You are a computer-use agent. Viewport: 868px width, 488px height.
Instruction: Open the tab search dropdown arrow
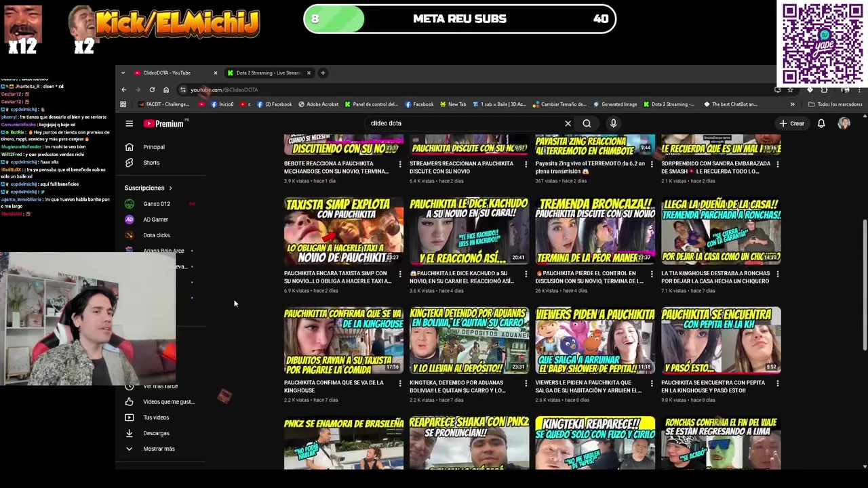[x=123, y=73]
